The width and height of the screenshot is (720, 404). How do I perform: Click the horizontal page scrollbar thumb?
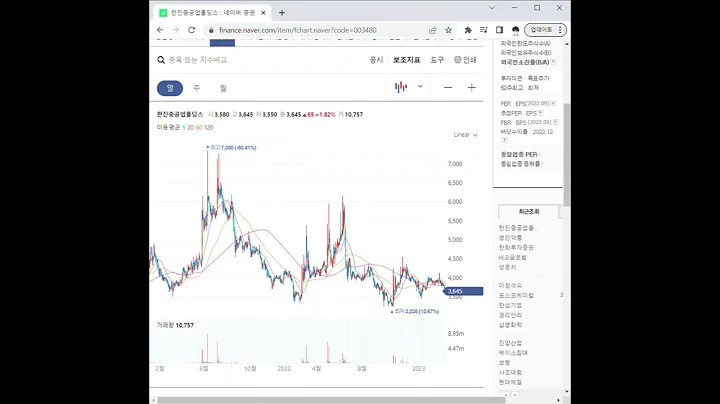pos(331,400)
